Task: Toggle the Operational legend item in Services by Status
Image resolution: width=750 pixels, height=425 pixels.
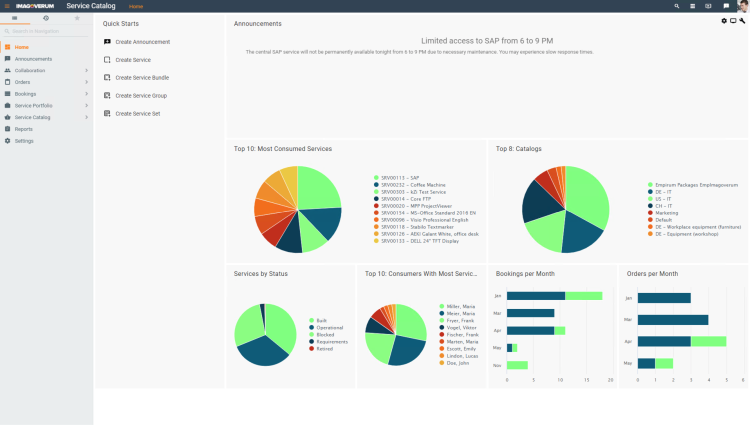Action: [327, 327]
